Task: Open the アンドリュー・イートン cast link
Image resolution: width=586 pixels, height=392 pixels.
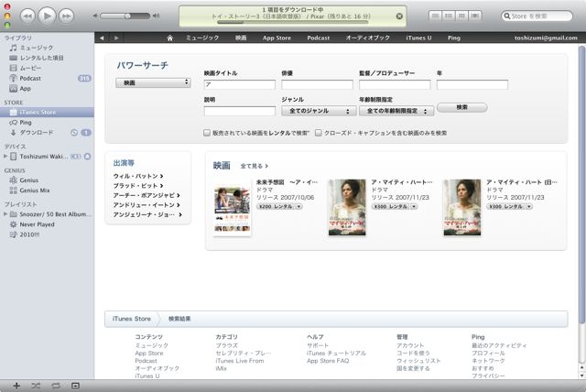Action: [x=146, y=205]
